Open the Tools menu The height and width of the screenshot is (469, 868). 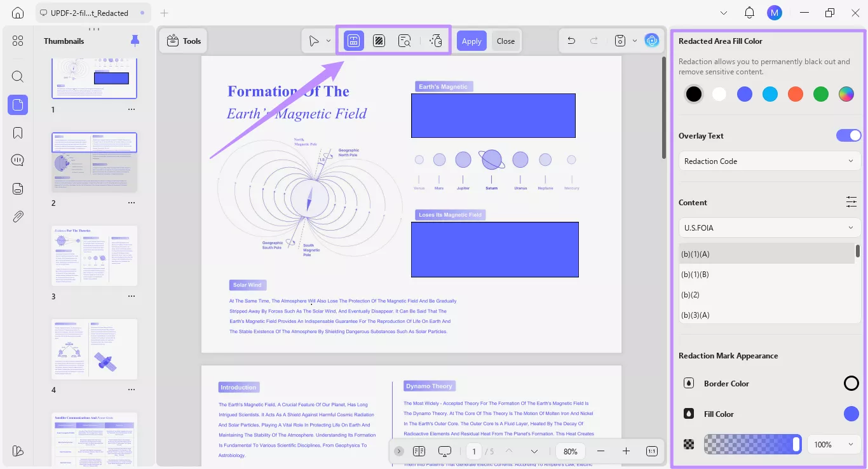pos(184,41)
